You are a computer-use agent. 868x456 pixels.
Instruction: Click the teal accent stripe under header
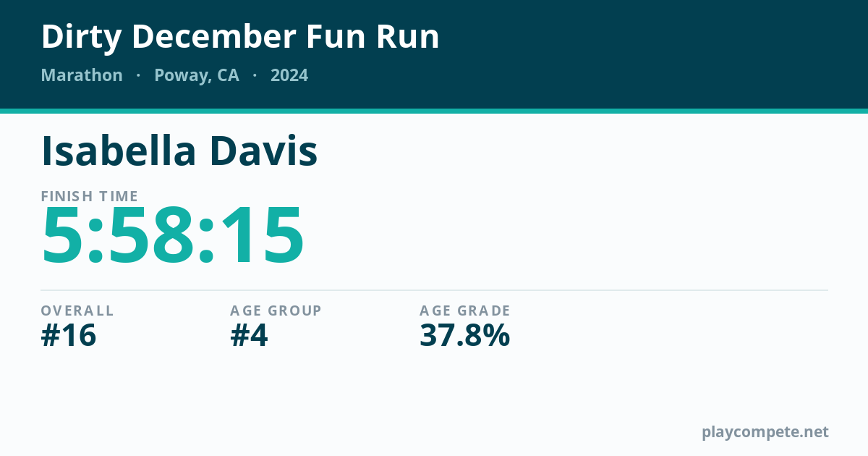pyautogui.click(x=434, y=111)
